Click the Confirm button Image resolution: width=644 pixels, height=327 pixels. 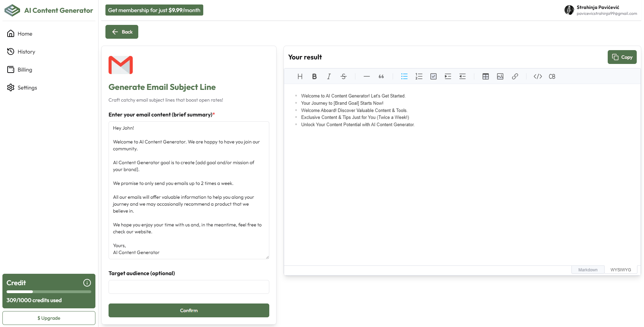point(189,310)
